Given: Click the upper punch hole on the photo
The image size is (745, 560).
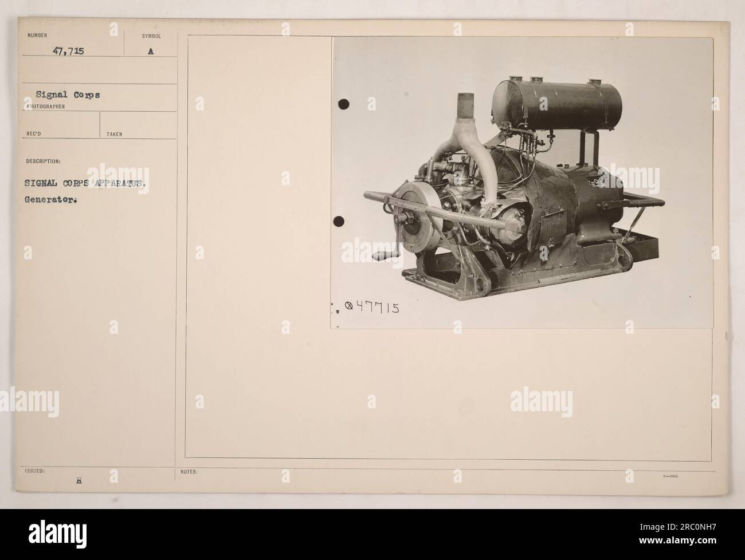Looking at the screenshot, I should point(344,104).
